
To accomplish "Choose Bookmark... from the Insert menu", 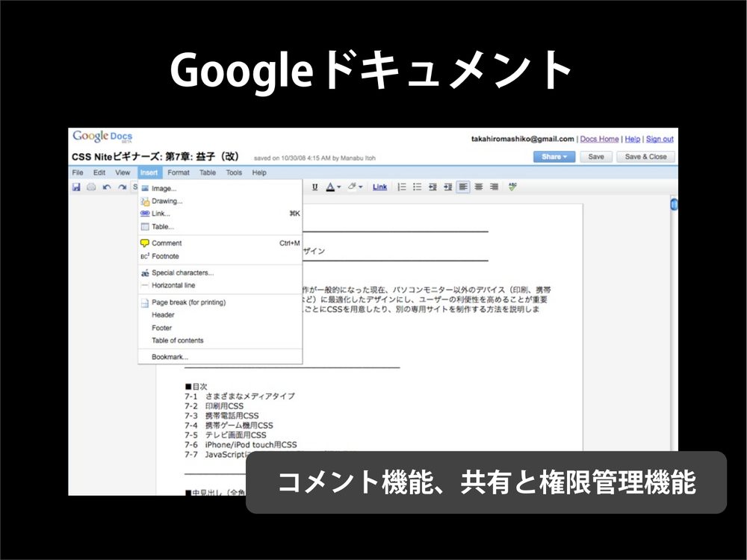I will [220, 357].
